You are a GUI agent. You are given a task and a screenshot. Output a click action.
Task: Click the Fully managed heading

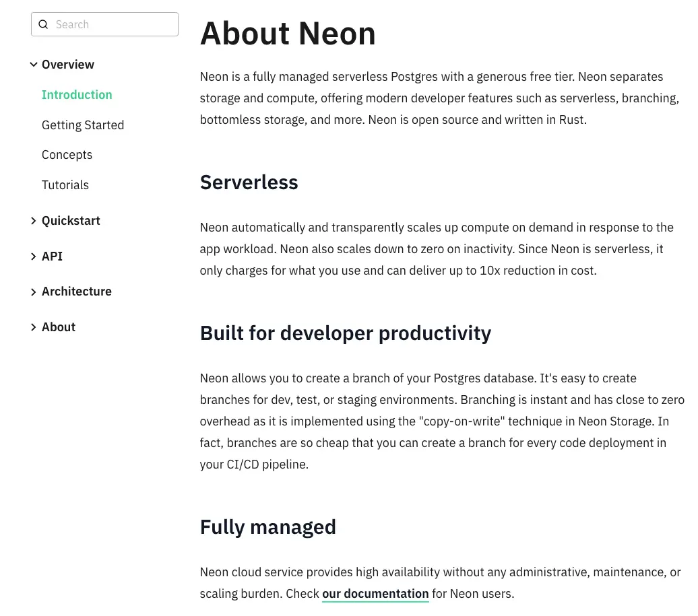(267, 526)
